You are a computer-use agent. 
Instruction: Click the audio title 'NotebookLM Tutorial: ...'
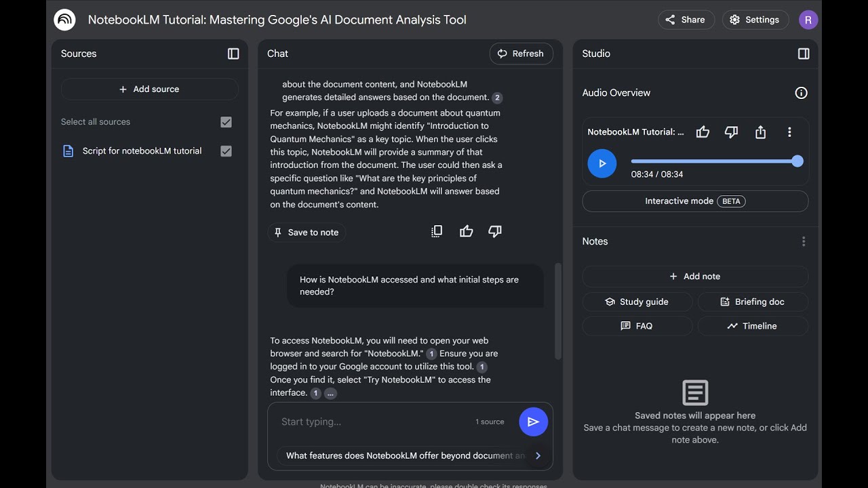tap(636, 132)
